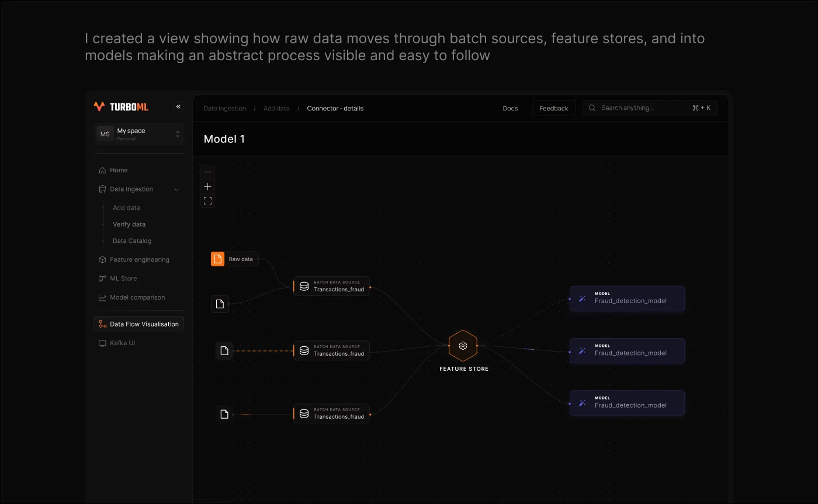Click the Feedback button

click(x=554, y=108)
